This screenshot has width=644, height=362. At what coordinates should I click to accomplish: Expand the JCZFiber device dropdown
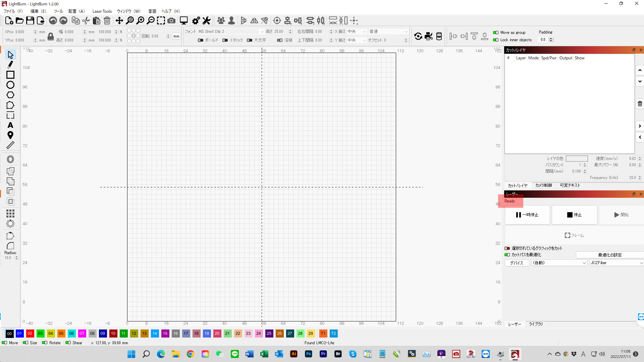point(616,263)
